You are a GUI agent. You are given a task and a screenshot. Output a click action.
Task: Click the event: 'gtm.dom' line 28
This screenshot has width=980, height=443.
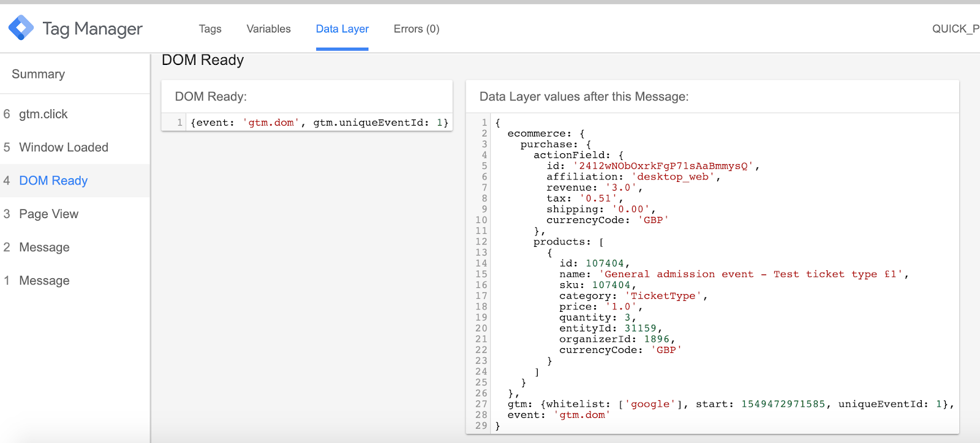point(559,415)
